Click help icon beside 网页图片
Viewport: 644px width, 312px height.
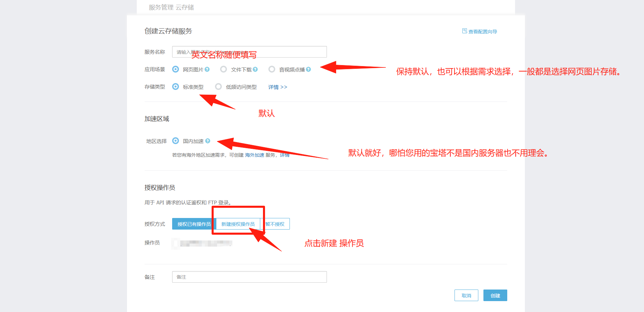207,69
